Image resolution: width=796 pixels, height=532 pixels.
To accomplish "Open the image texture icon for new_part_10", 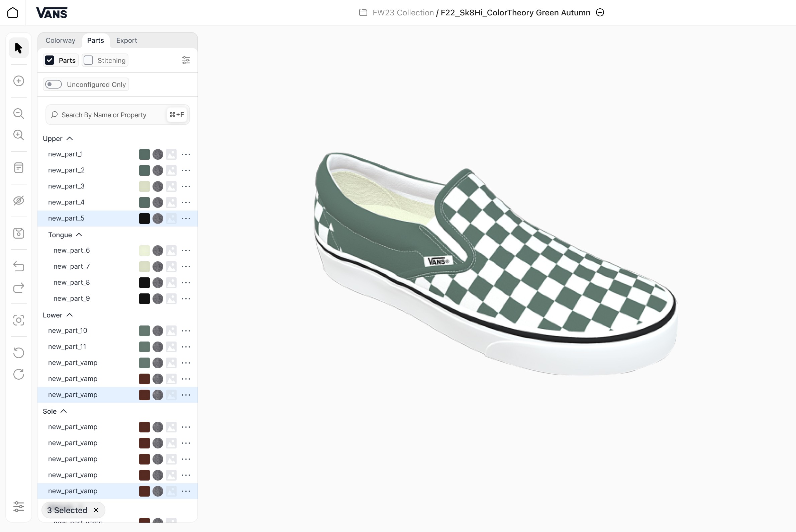I will (x=171, y=331).
